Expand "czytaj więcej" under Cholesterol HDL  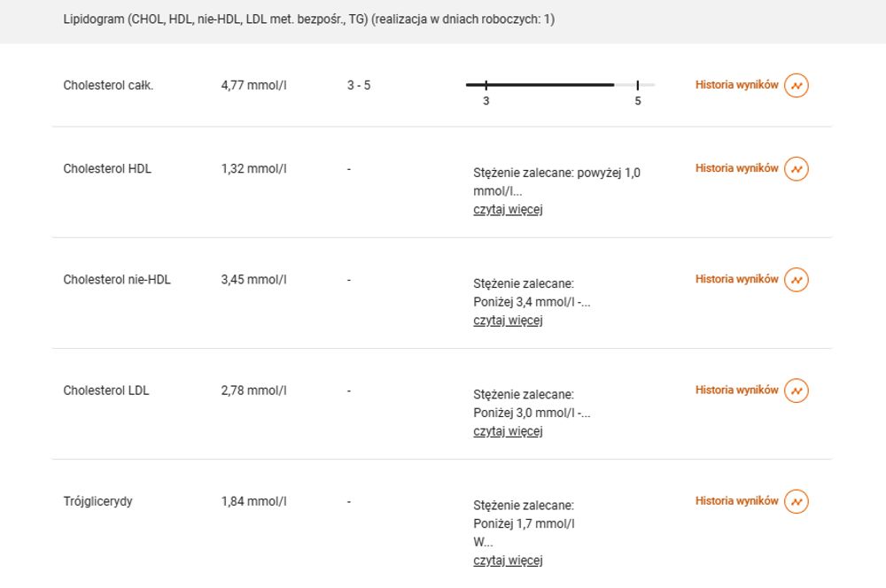508,210
